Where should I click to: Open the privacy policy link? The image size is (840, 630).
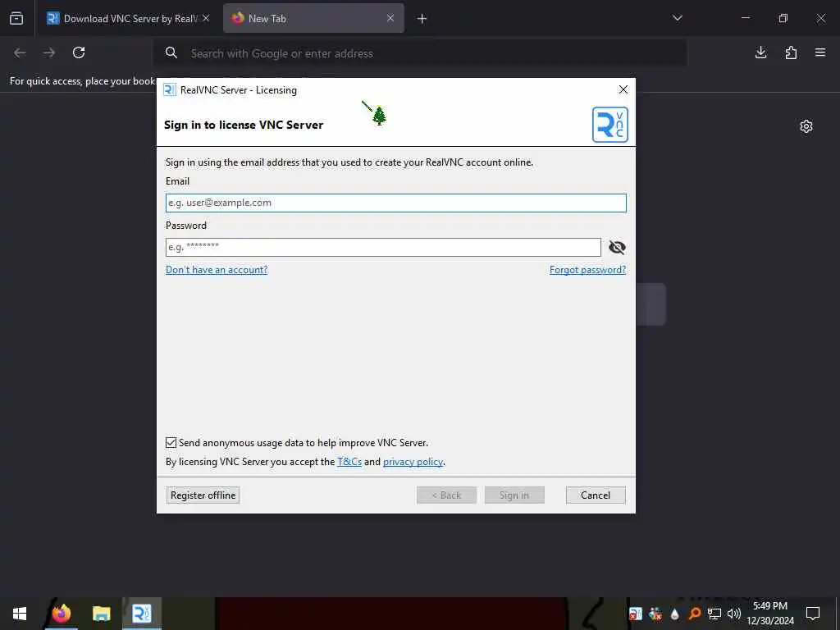413,461
